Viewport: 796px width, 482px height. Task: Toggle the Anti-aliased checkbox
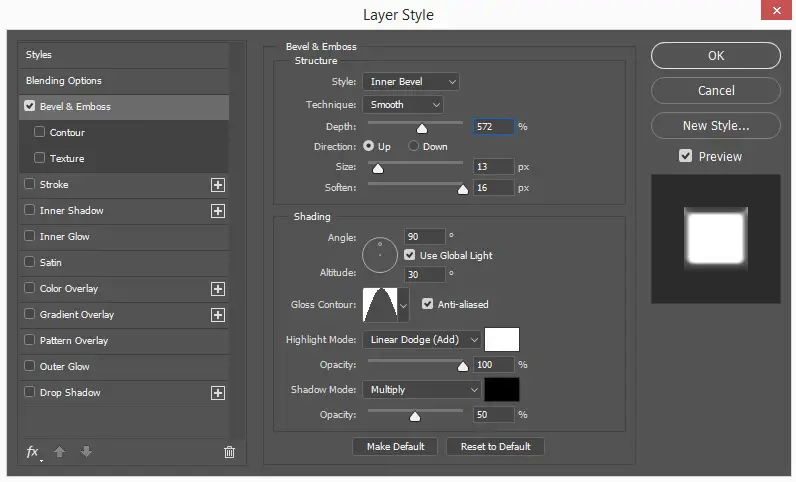(427, 304)
